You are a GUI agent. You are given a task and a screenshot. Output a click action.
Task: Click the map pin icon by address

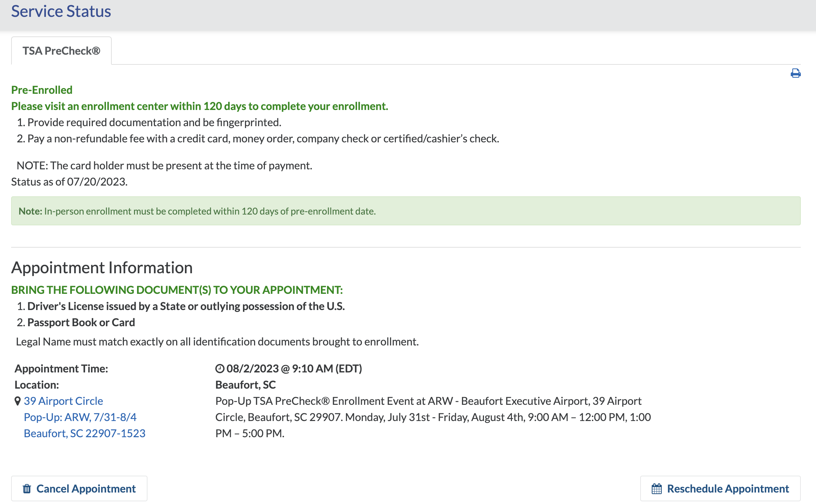pyautogui.click(x=18, y=401)
